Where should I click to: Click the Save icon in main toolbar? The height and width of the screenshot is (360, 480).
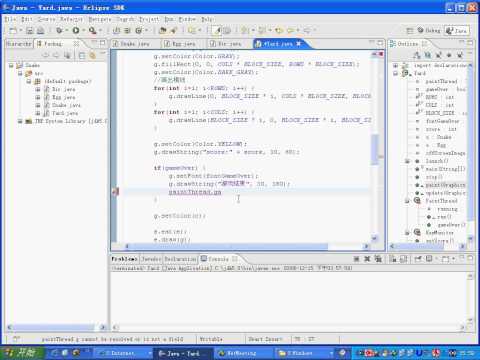coord(30,31)
